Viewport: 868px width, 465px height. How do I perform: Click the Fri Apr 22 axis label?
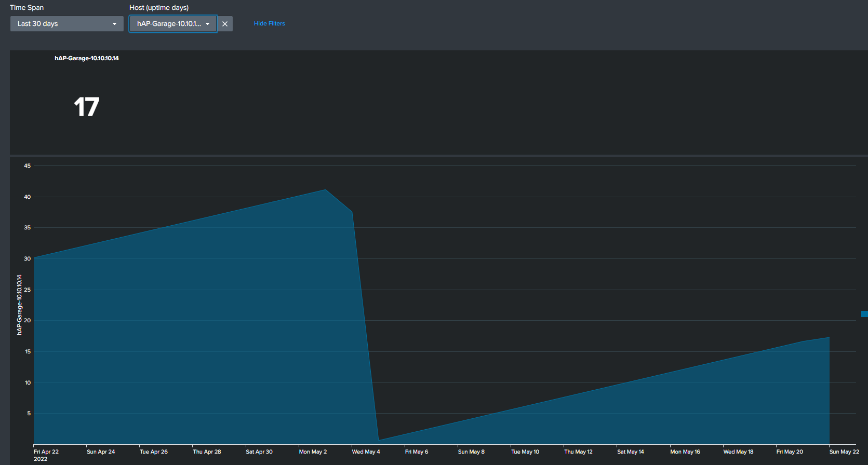click(46, 452)
